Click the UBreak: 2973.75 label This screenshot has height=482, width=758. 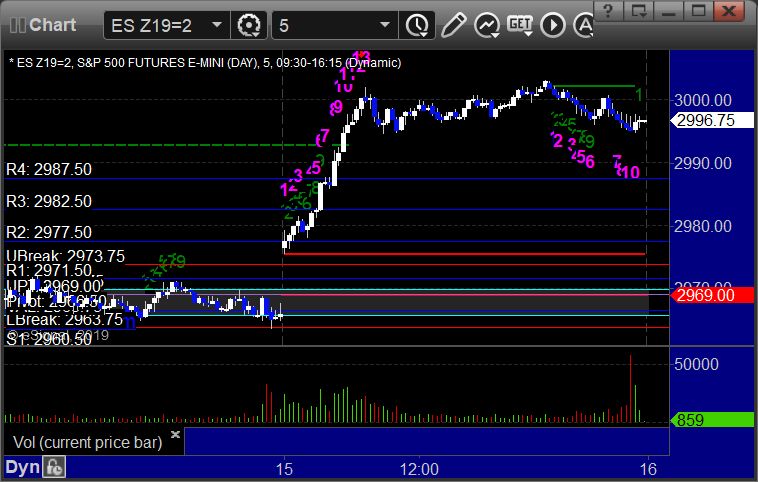65,256
